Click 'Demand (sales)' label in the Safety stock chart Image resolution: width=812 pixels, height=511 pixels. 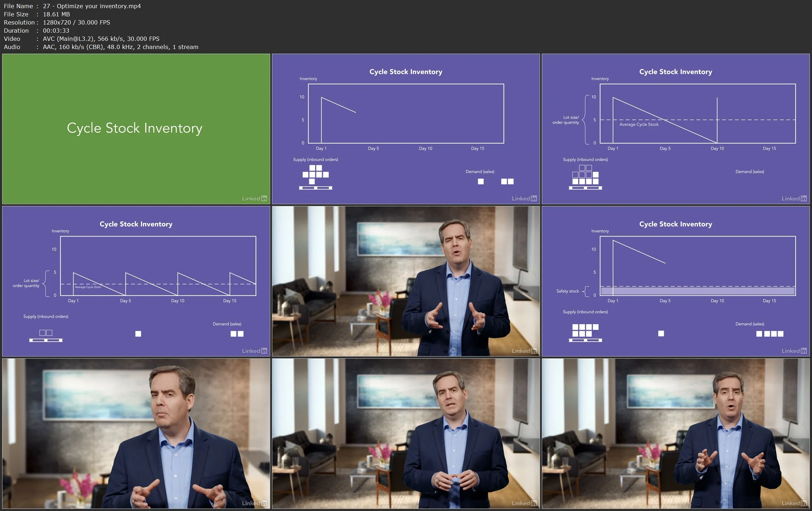750,324
